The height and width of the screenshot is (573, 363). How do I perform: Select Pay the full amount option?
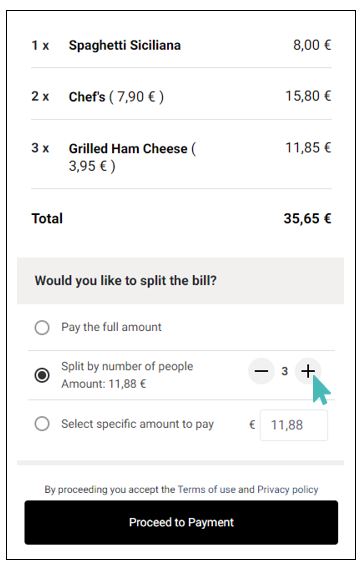(x=42, y=327)
